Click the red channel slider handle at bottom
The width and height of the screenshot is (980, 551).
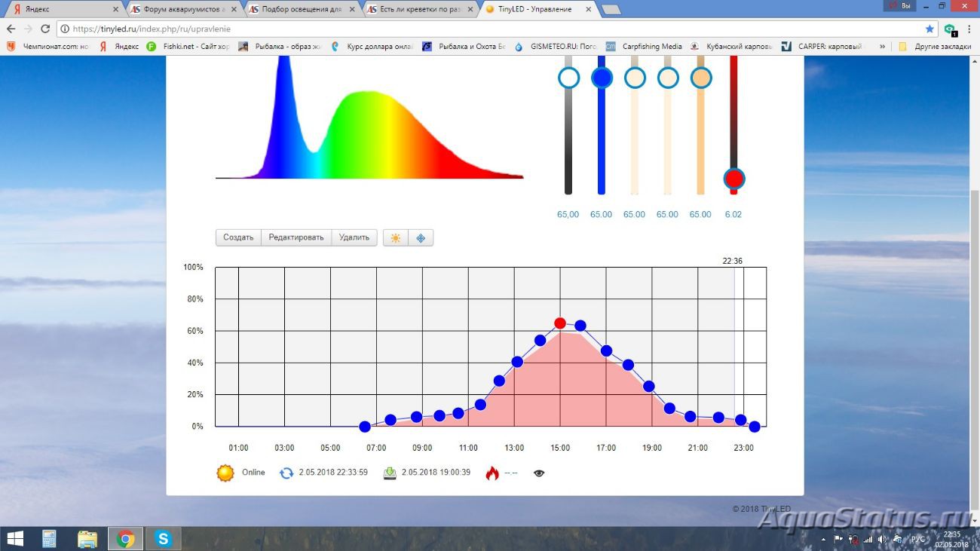(x=733, y=179)
